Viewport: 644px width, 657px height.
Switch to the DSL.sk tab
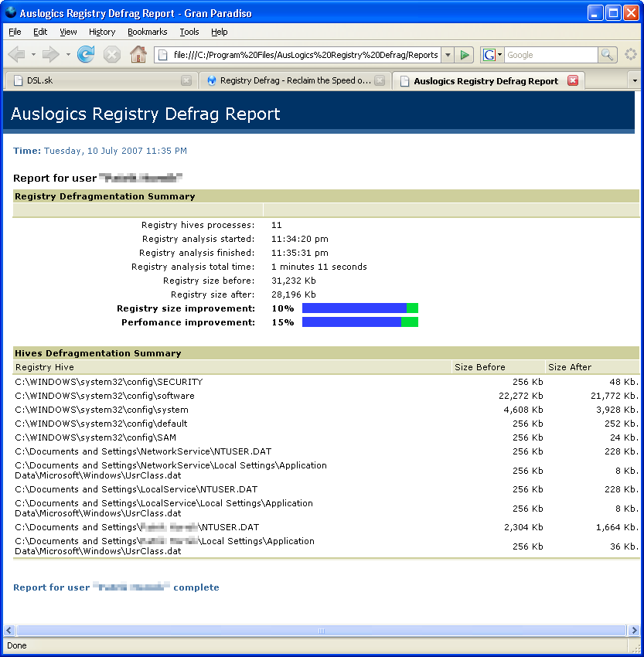coord(101,80)
